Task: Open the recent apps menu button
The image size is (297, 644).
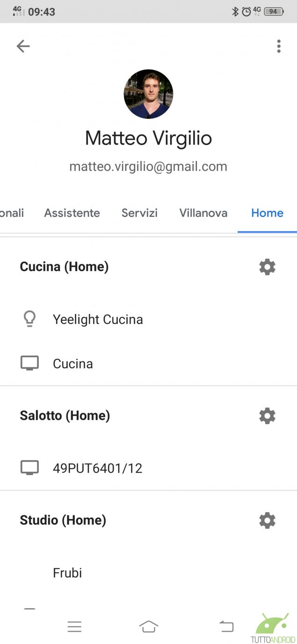Action: pos(74,627)
